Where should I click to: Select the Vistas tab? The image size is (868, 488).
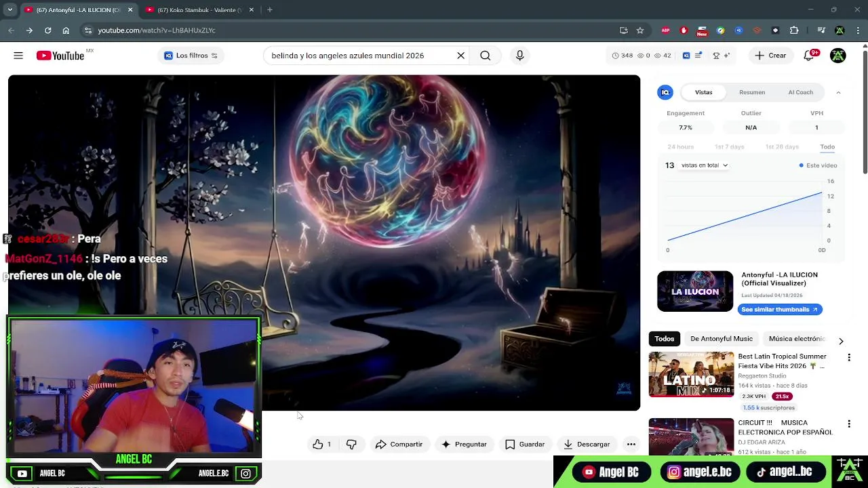click(x=703, y=92)
